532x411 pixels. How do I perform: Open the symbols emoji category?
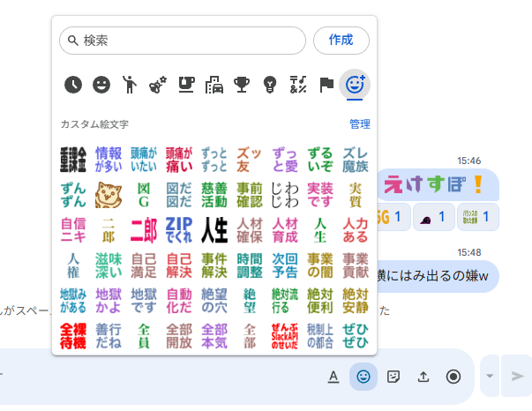pyautogui.click(x=298, y=85)
